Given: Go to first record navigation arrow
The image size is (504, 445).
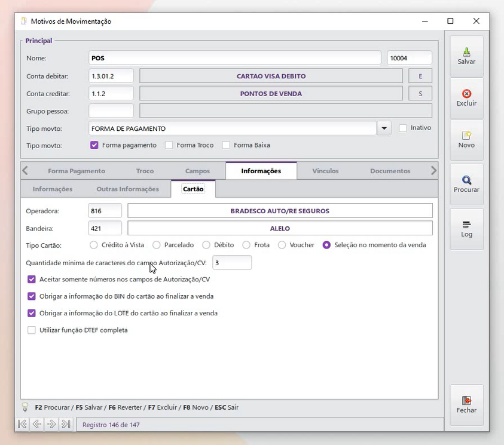Looking at the screenshot, I should (22, 425).
